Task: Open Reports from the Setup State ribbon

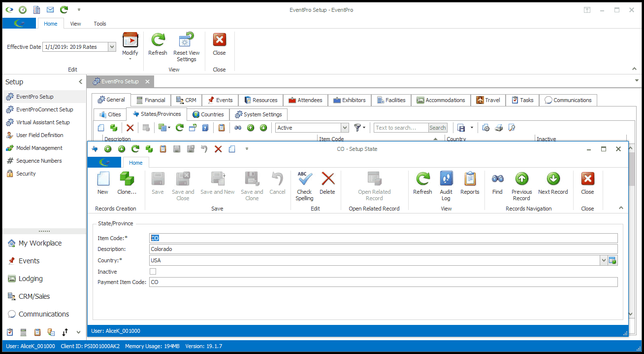Action: 470,183
